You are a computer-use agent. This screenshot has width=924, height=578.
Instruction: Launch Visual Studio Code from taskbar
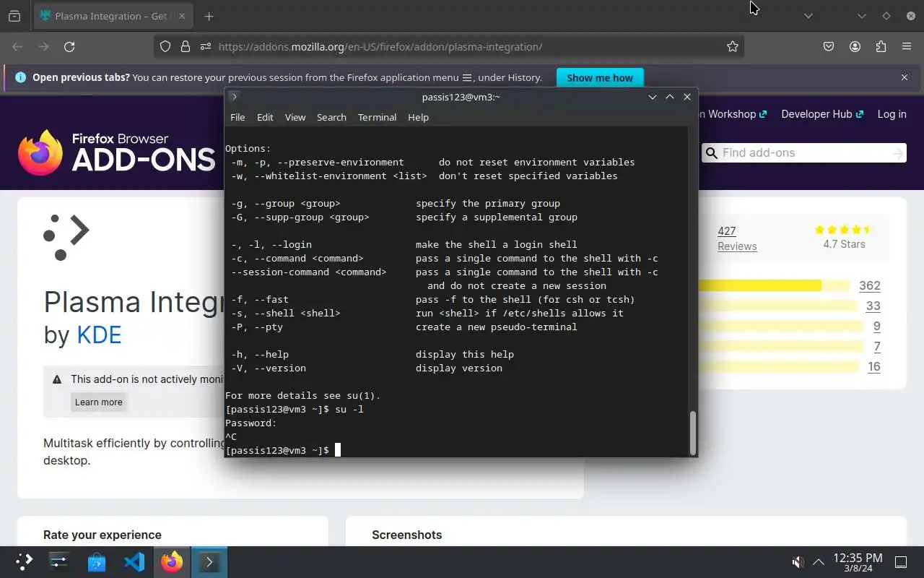click(134, 562)
